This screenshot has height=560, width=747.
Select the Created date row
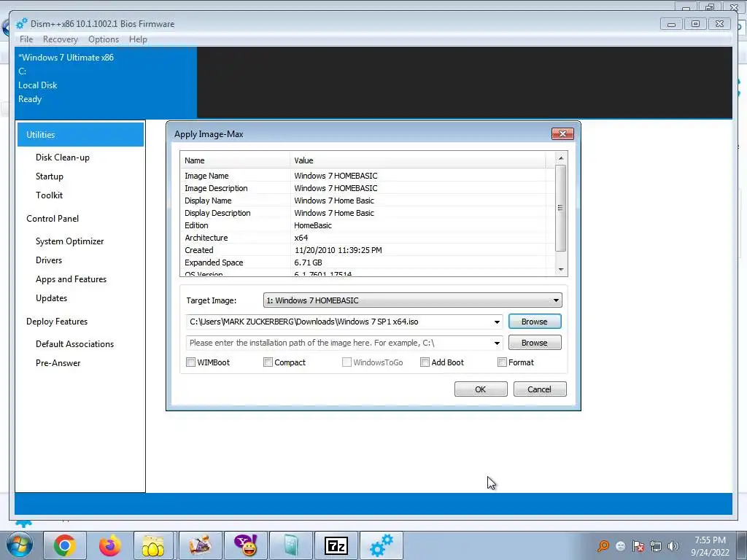(x=368, y=250)
